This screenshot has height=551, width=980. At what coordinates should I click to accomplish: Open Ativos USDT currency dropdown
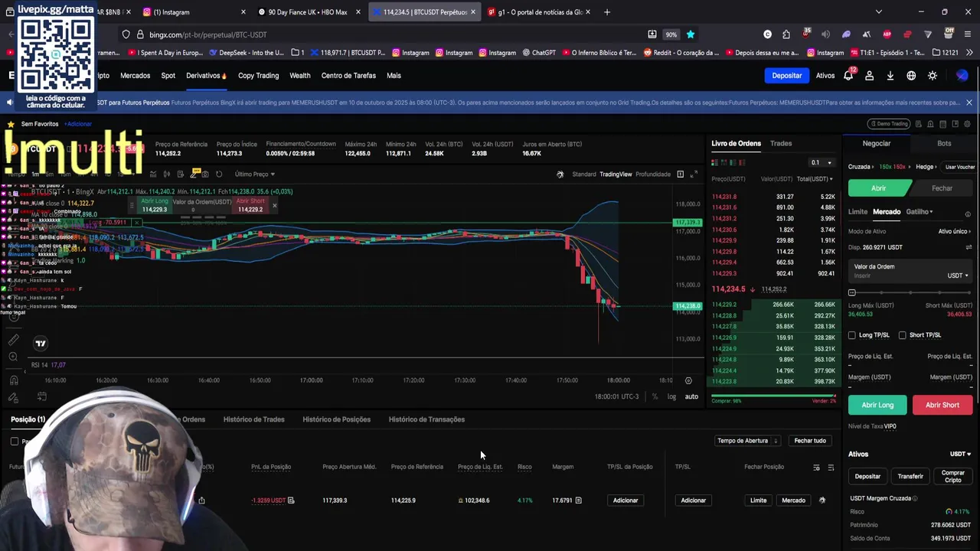click(960, 455)
